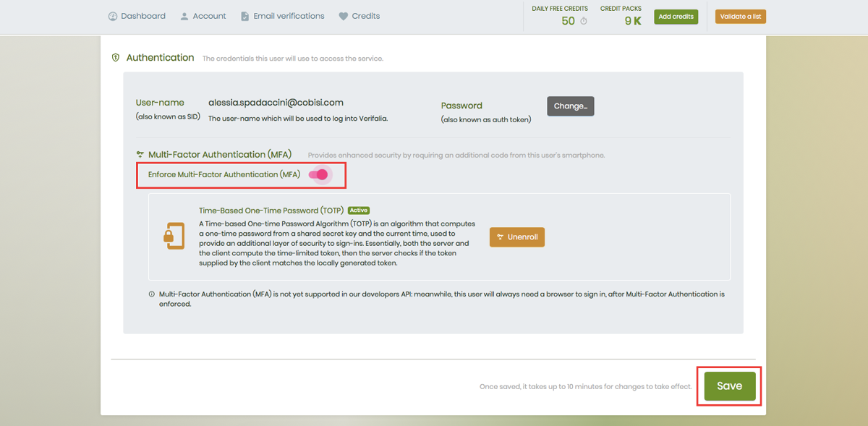Click the daily free credits value 50
This screenshot has width=868, height=426.
[568, 21]
